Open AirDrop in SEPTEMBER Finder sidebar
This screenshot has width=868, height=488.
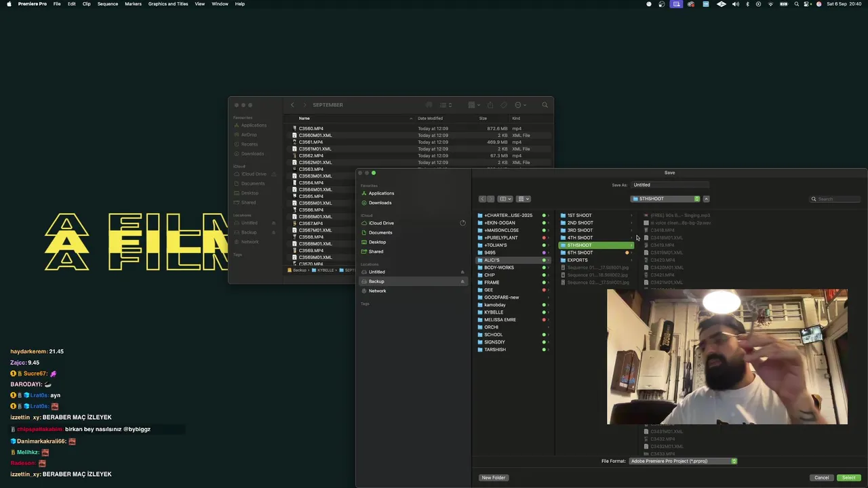(x=249, y=135)
